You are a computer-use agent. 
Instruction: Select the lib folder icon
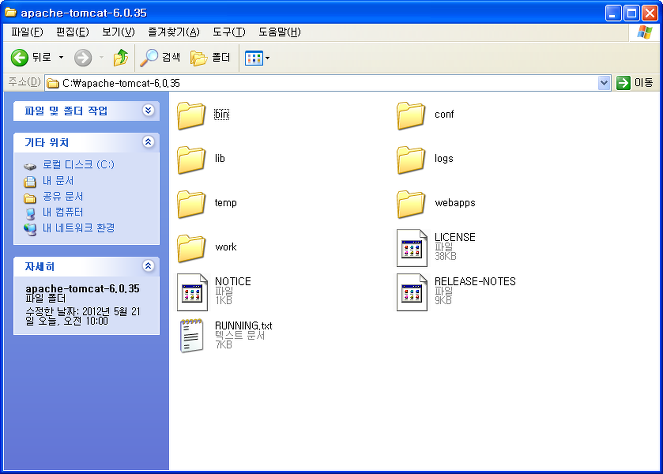[192, 160]
